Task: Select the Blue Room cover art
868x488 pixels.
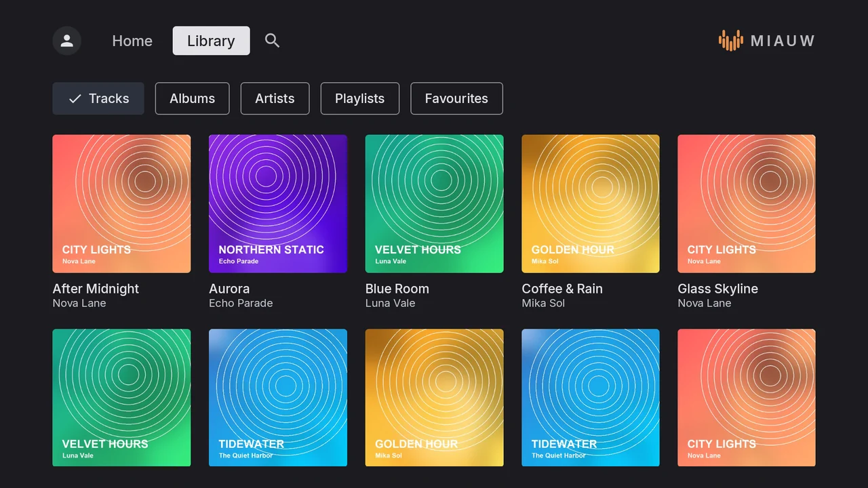Action: point(434,204)
